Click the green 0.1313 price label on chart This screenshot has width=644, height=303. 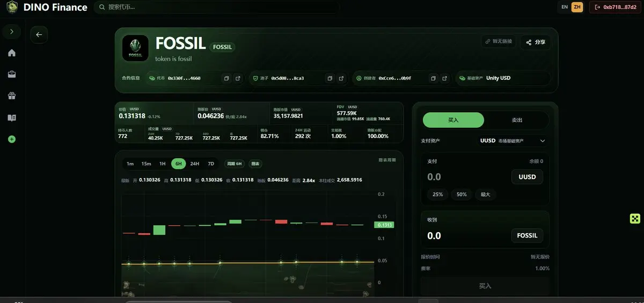click(384, 225)
